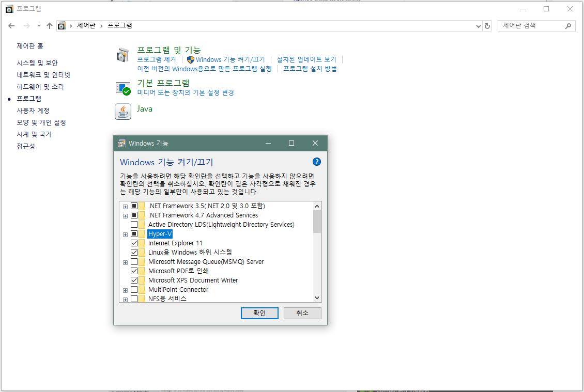This screenshot has height=392, width=584.
Task: Open 사용자 계정 category
Action: [x=33, y=111]
